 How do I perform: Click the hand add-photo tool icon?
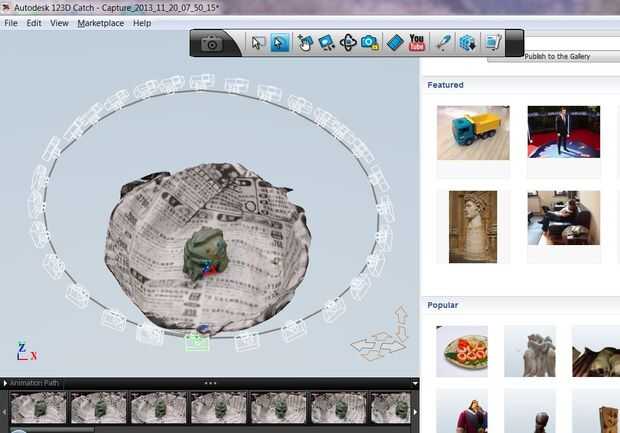coord(304,42)
